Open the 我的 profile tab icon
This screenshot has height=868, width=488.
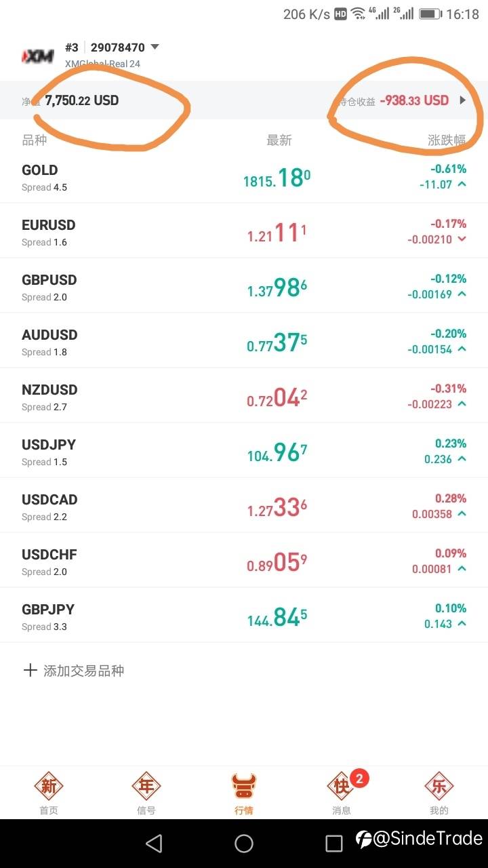439,787
